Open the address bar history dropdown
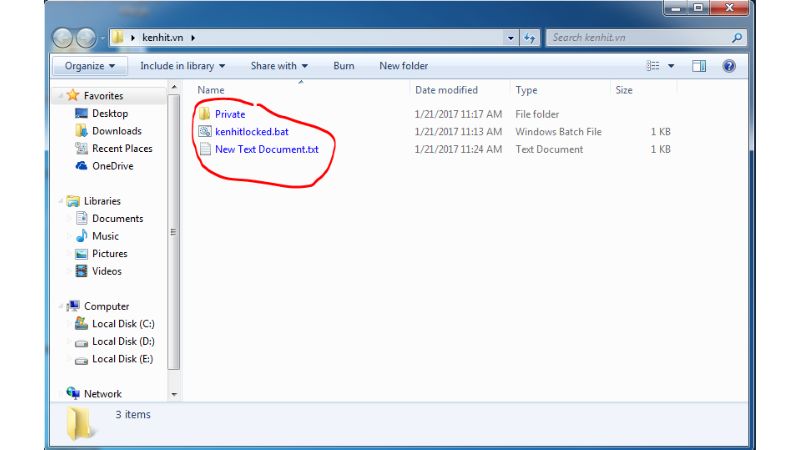This screenshot has width=800, height=450. (x=511, y=38)
